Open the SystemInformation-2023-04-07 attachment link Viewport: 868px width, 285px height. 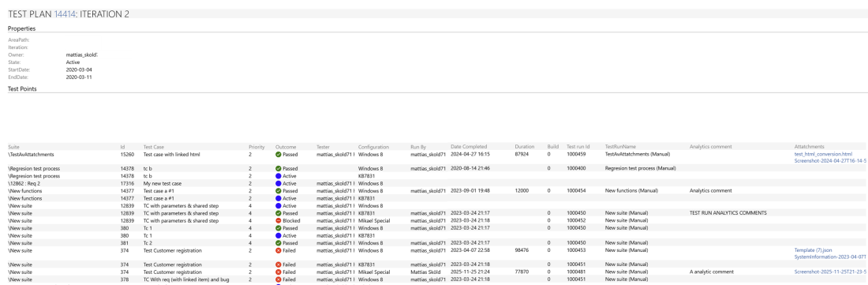[x=831, y=257]
